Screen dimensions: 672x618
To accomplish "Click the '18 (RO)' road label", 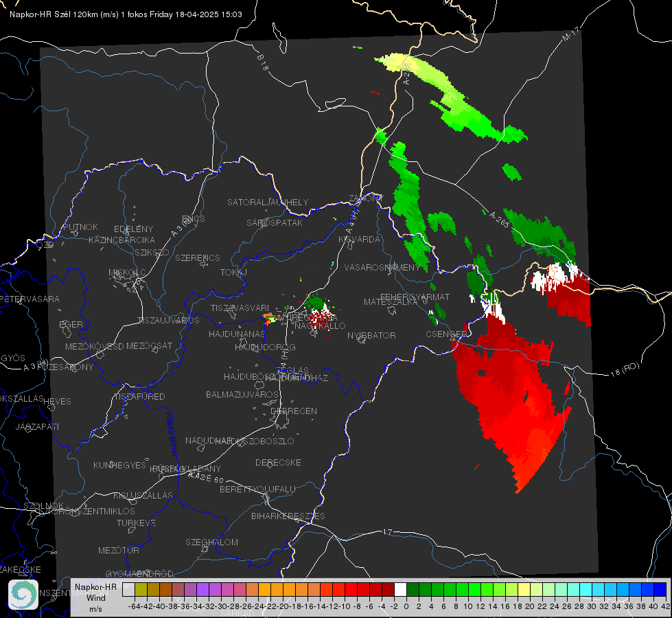I will pos(625,369).
